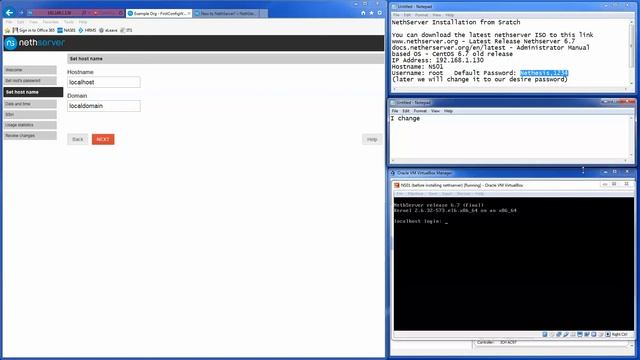Click the VM hard disk activity status icon
640x360 pixels.
point(544,335)
